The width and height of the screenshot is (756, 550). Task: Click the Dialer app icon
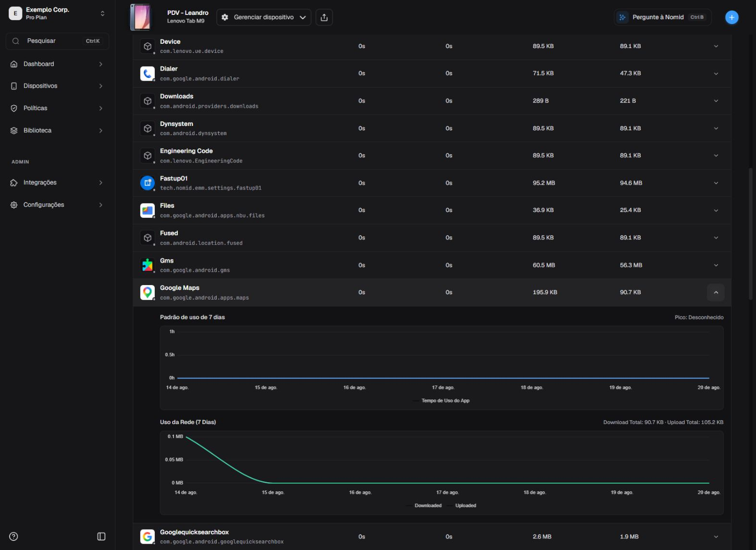[148, 74]
